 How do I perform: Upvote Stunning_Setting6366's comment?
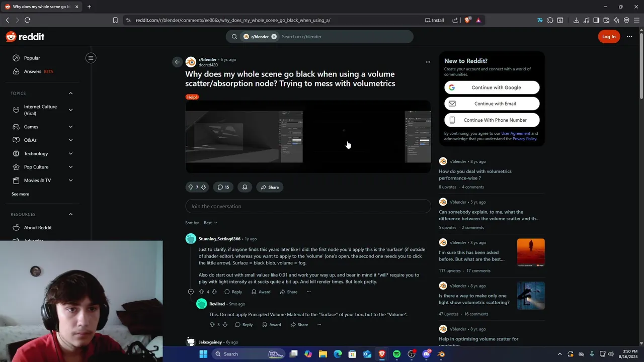pos(202,292)
